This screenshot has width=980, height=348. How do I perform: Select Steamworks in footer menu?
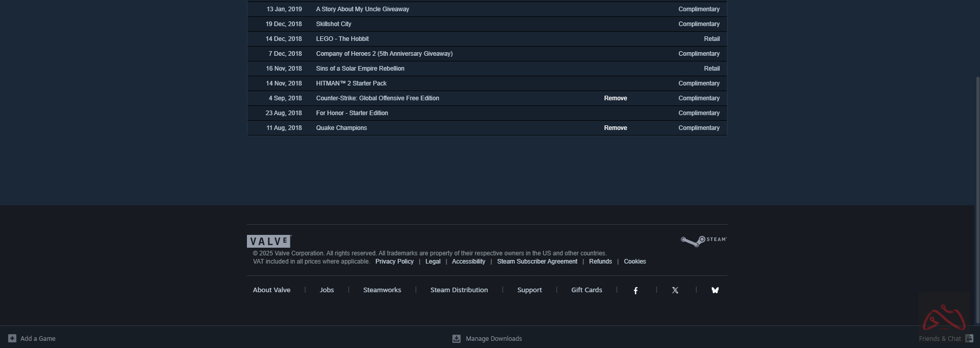point(382,290)
